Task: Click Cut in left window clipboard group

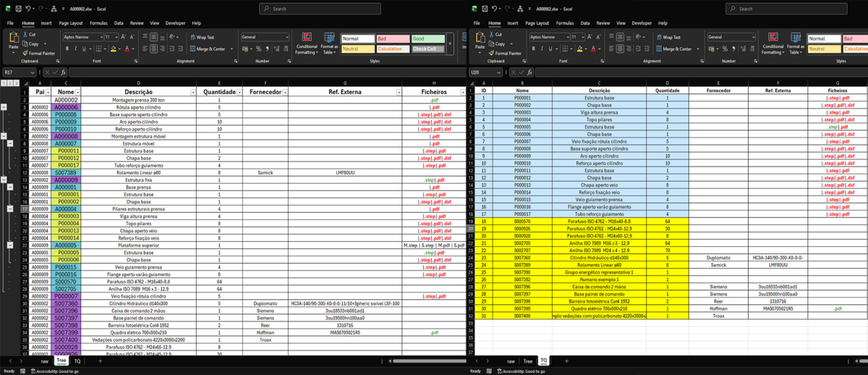Action: (29, 35)
